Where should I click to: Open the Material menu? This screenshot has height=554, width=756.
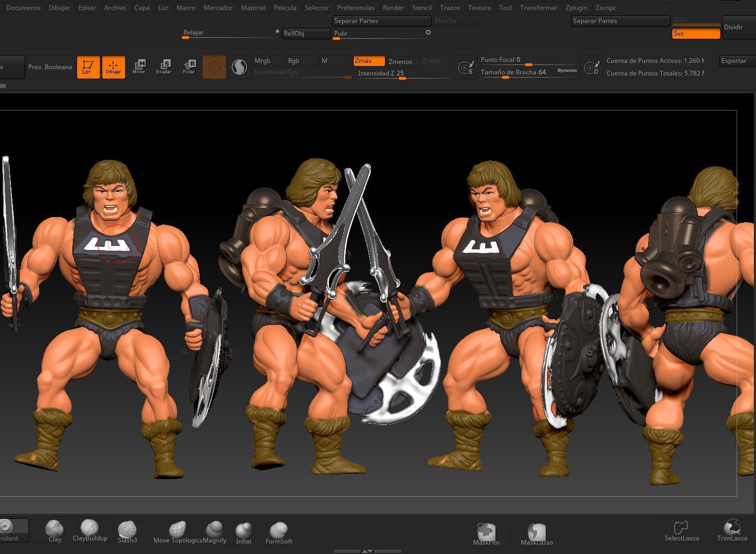253,8
